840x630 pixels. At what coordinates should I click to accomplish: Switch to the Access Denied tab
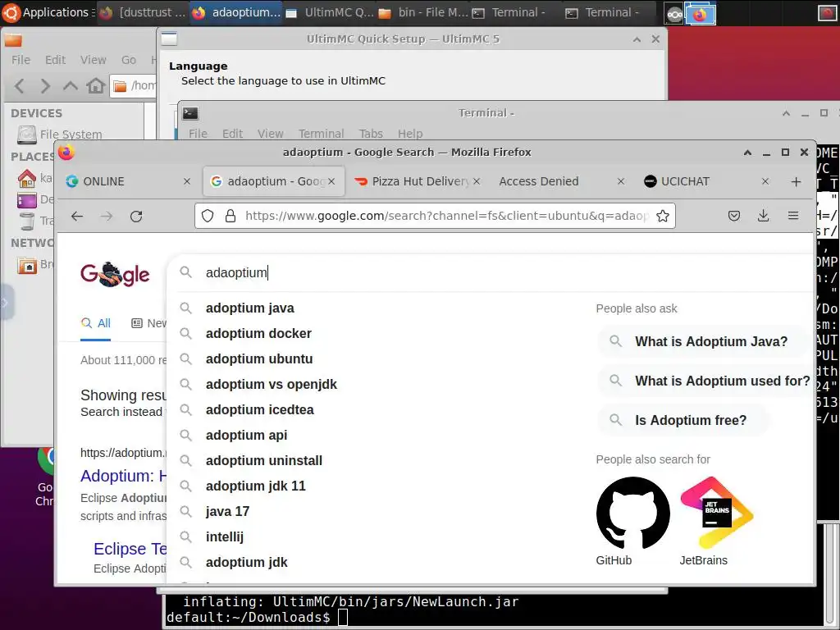tap(561, 181)
